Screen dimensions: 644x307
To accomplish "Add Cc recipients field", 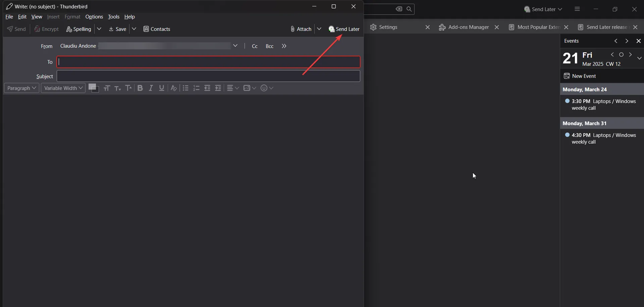I will tap(255, 46).
